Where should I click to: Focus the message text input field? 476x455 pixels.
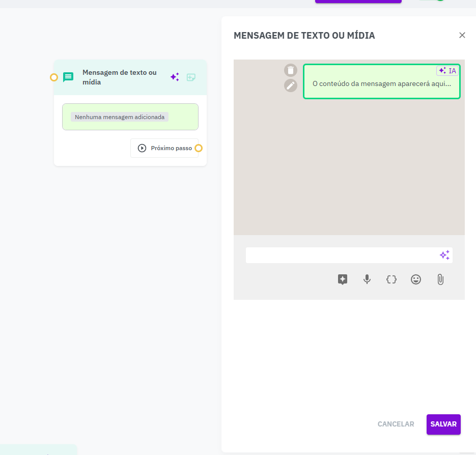tap(341, 255)
